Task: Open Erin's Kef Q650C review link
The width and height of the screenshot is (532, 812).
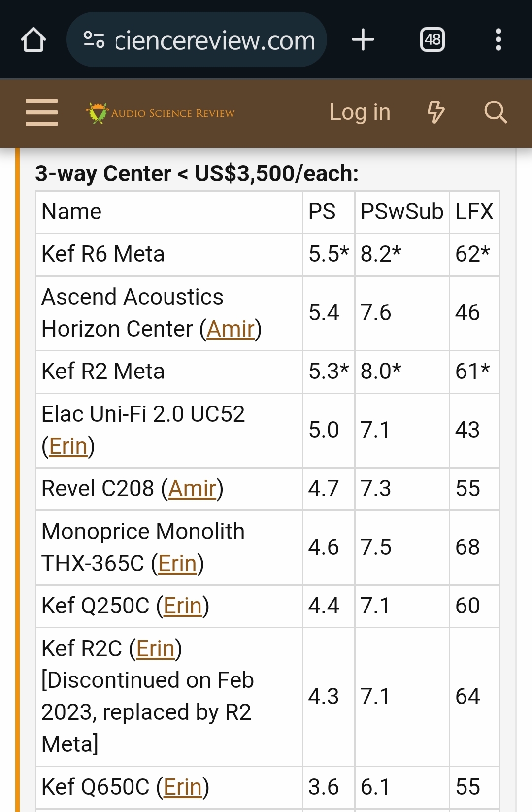Action: (183, 787)
